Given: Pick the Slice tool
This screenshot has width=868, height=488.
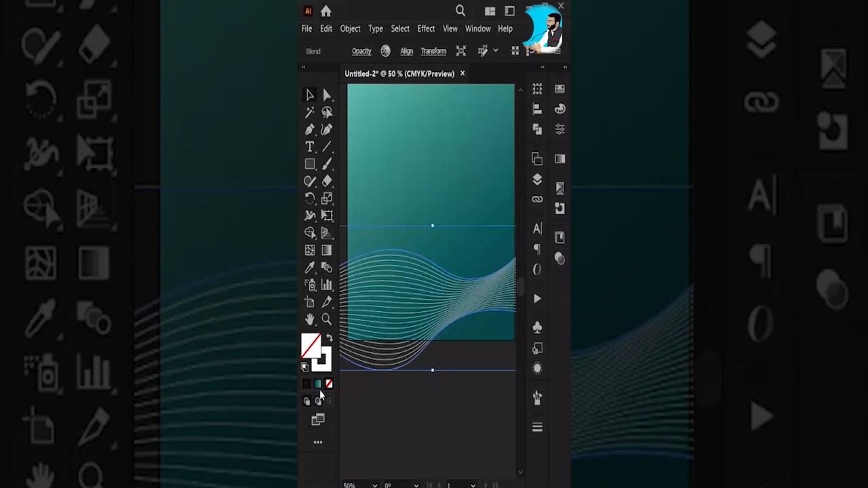Looking at the screenshot, I should tap(327, 302).
